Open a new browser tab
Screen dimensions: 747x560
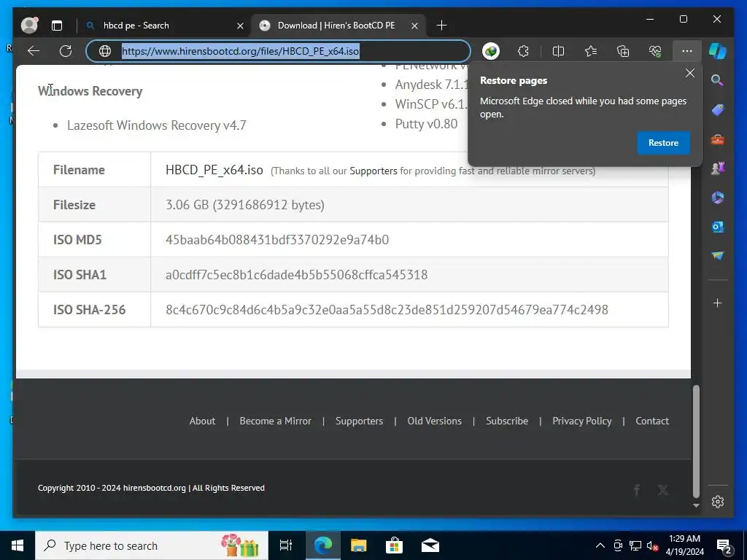tap(441, 26)
